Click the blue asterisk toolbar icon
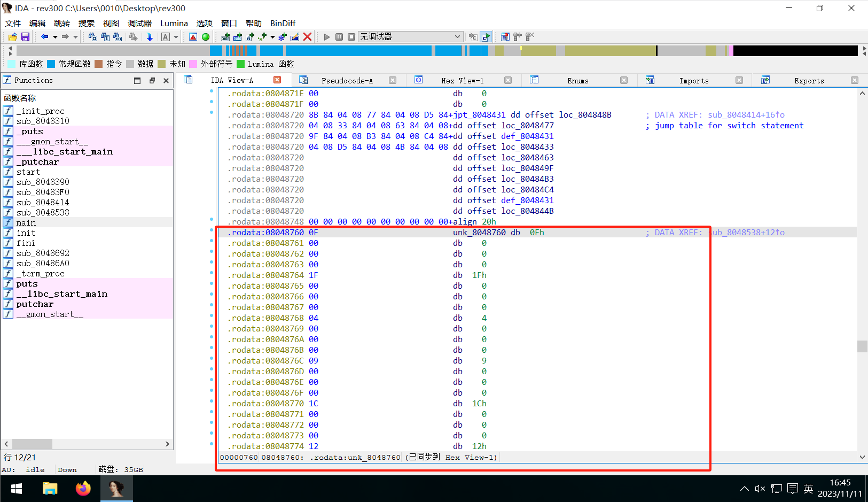868x502 pixels. pos(283,37)
